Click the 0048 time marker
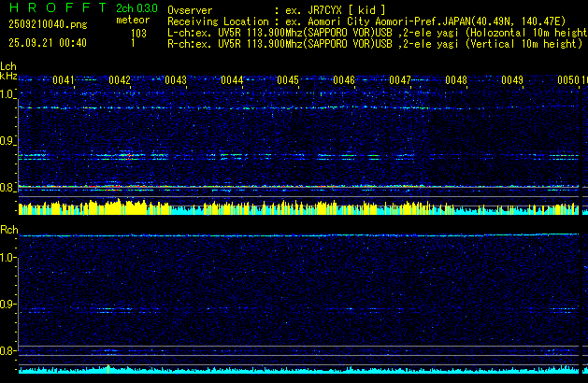The height and width of the screenshot is (383, 588). tap(456, 81)
